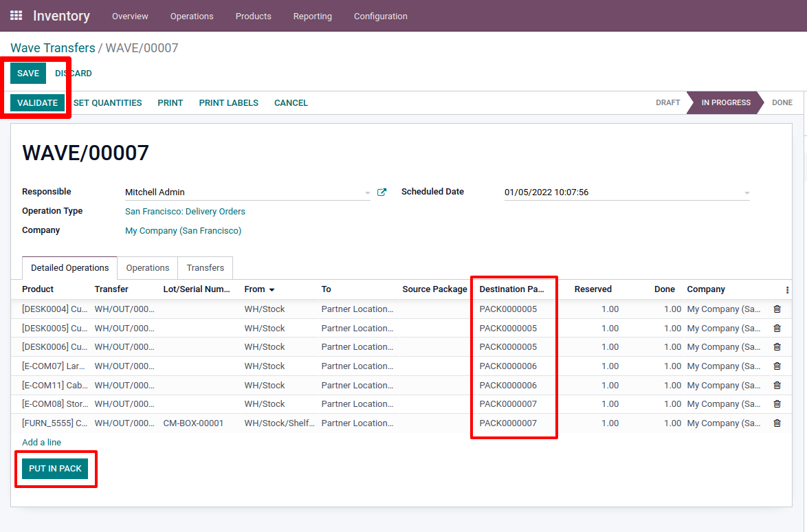Delete the DESK0006 row with trash icon
This screenshot has height=532, width=807.
(777, 347)
